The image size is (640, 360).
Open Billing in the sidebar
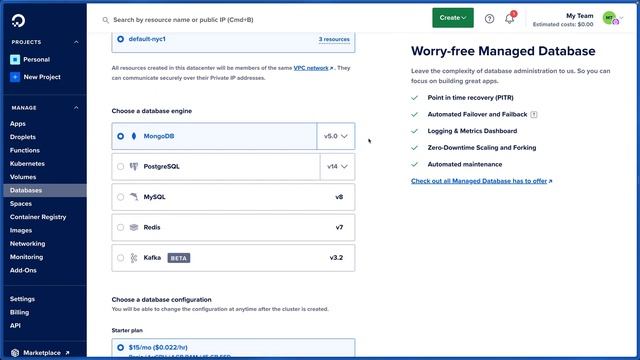pos(20,312)
